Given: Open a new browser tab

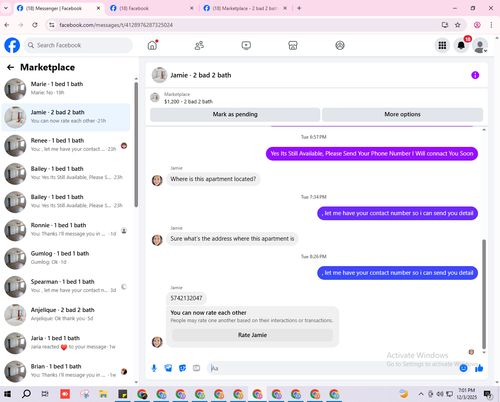Looking at the screenshot, I should click(299, 8).
